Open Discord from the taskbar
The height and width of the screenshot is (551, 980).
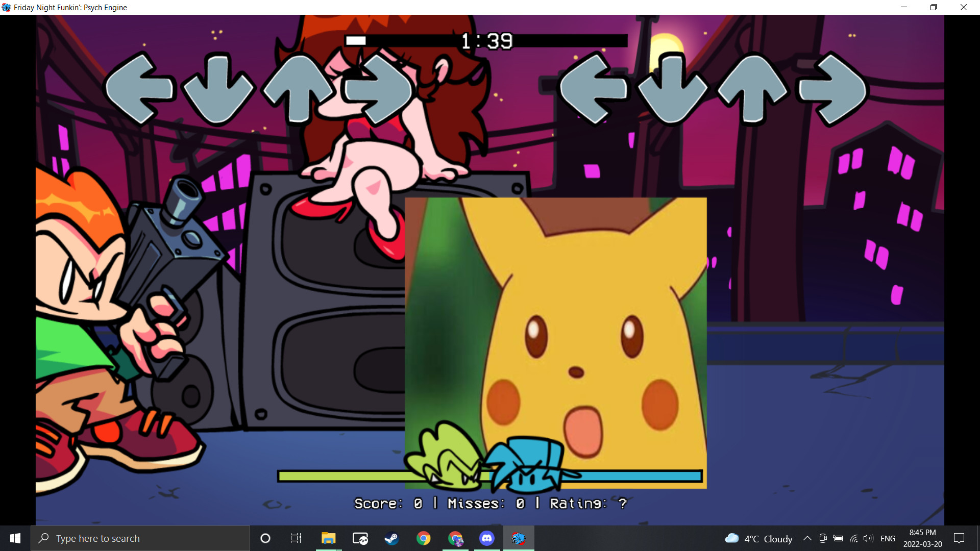[x=487, y=538]
